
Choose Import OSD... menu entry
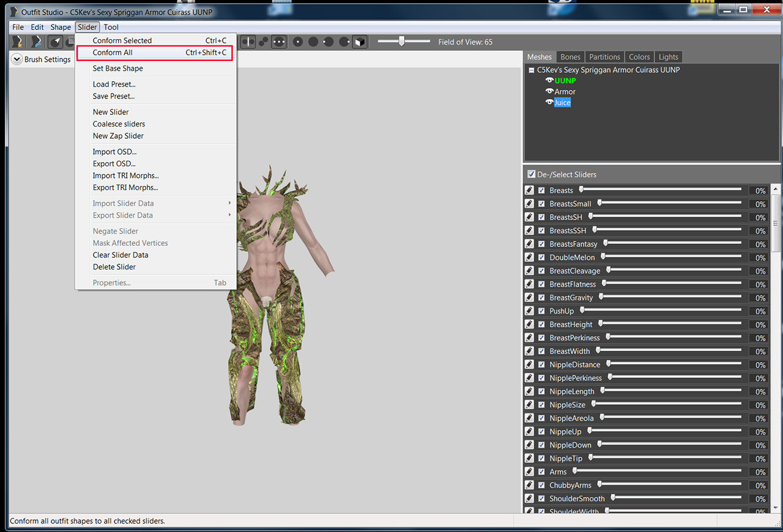[155, 152]
